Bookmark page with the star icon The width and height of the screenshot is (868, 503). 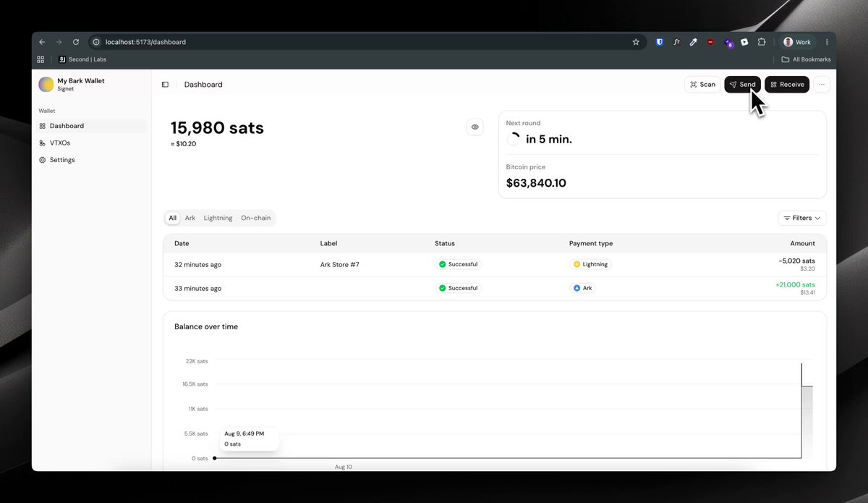636,42
